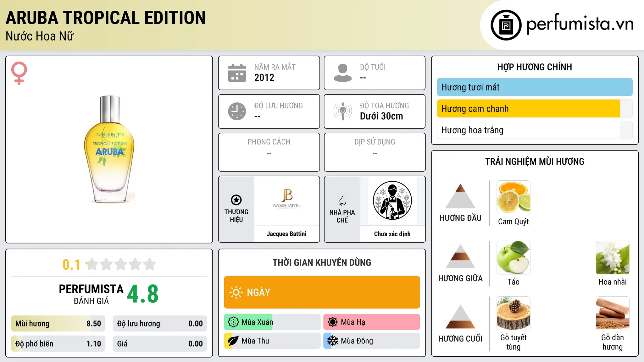Click the nose icon above Nhà pha chế
644x362 pixels.
(342, 200)
